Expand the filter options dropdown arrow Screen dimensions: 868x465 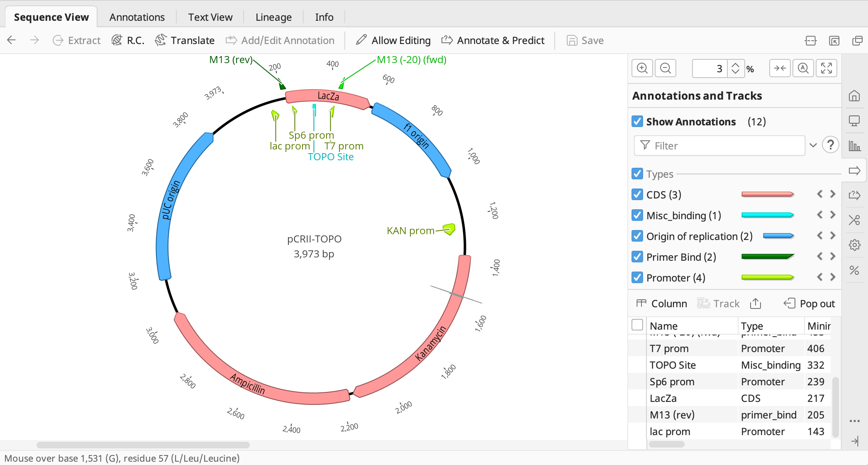coord(813,145)
